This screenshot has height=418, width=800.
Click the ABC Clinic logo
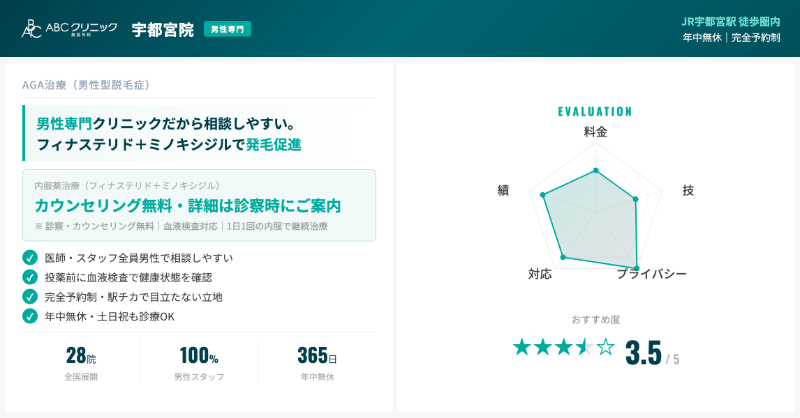click(x=69, y=29)
